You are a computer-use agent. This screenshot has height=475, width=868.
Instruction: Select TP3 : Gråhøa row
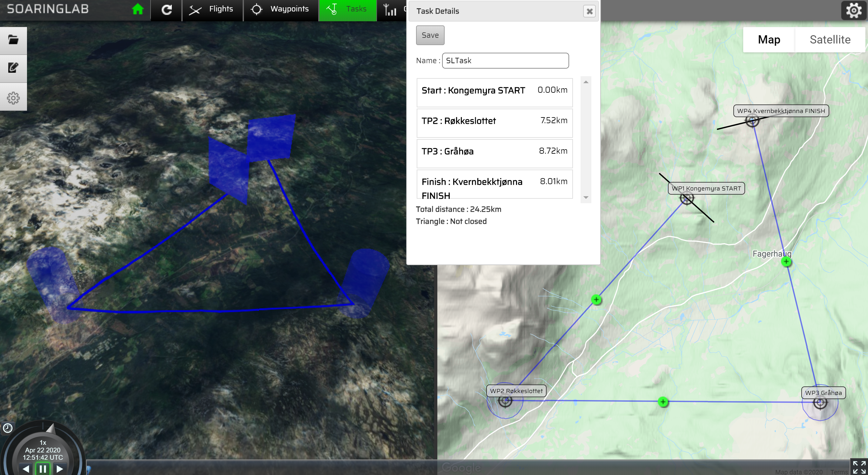(494, 154)
